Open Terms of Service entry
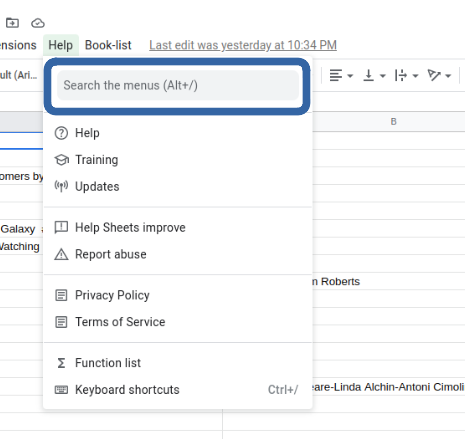 click(178, 322)
